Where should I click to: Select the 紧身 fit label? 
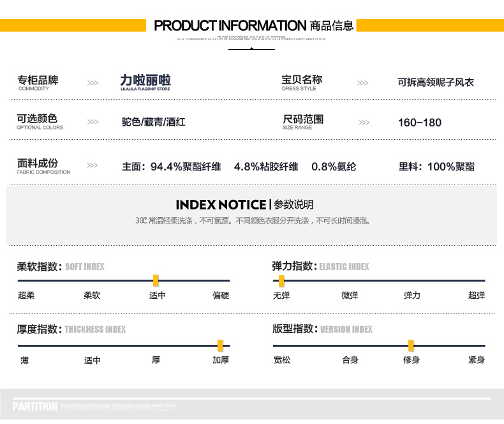pos(477,360)
